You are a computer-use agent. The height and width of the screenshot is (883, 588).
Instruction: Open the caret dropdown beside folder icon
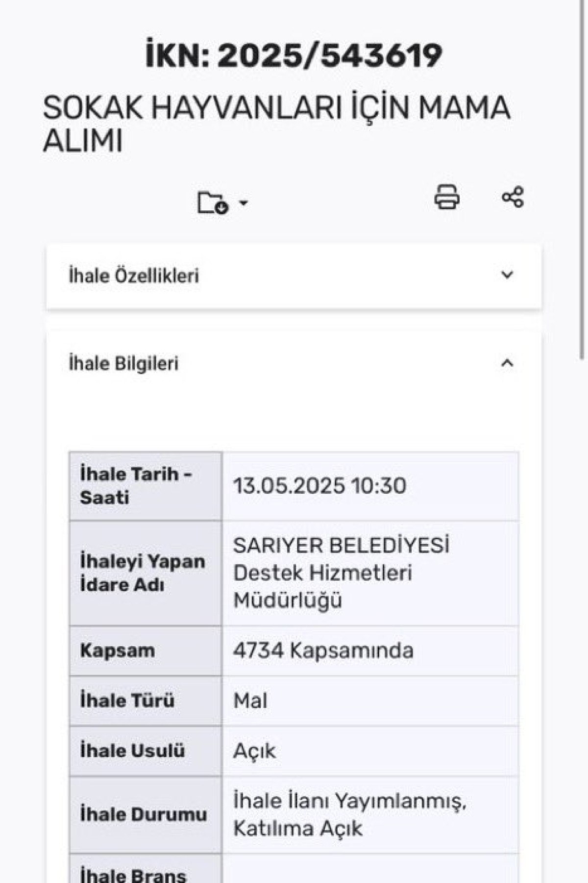[x=243, y=202]
